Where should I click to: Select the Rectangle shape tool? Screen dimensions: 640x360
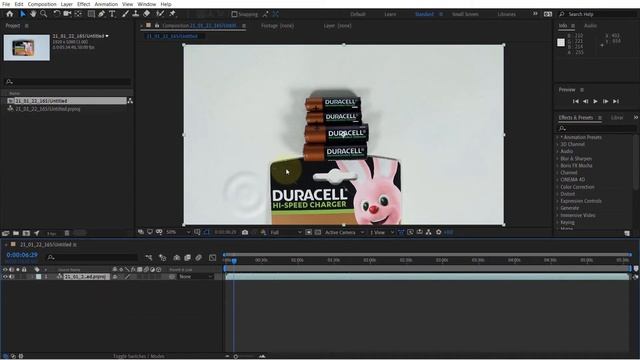tap(91, 14)
